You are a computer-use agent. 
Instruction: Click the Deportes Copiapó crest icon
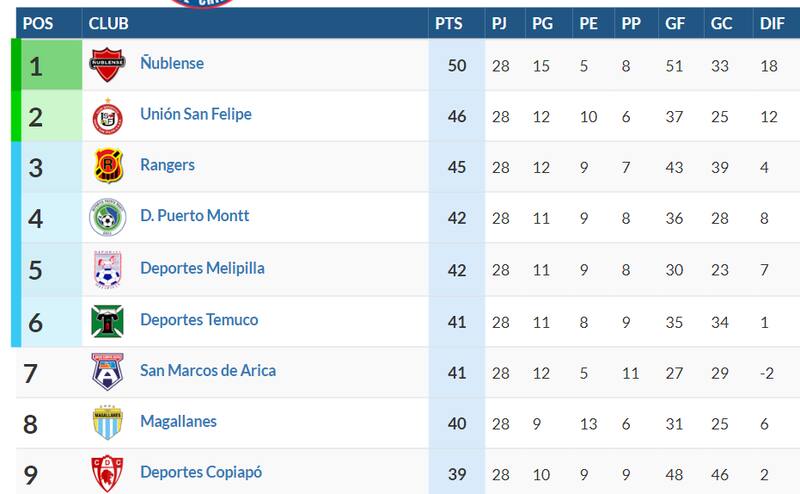[x=107, y=473]
